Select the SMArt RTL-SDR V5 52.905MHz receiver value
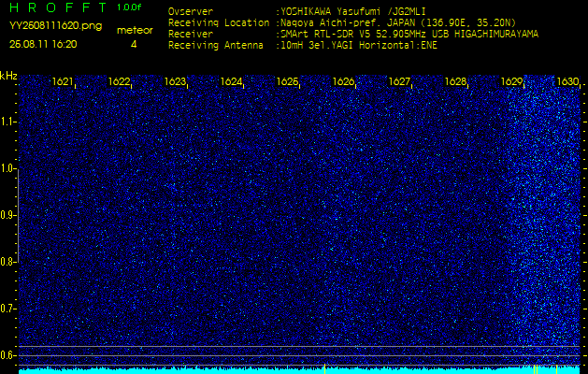This screenshot has width=588, height=374. [409, 35]
